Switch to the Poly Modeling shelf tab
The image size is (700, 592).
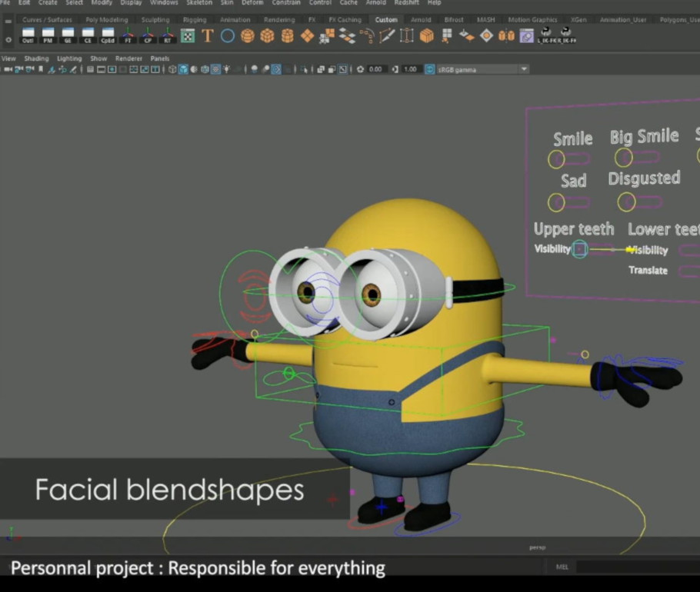tap(107, 20)
